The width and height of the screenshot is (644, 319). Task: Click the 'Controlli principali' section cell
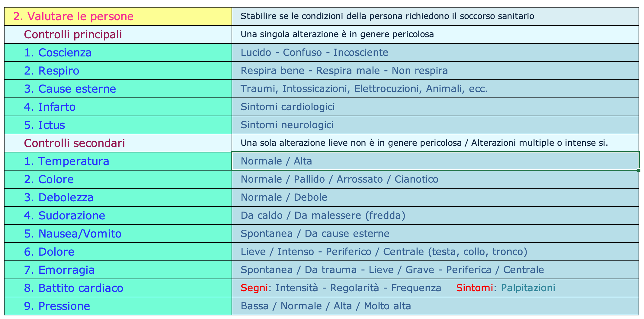tap(118, 34)
